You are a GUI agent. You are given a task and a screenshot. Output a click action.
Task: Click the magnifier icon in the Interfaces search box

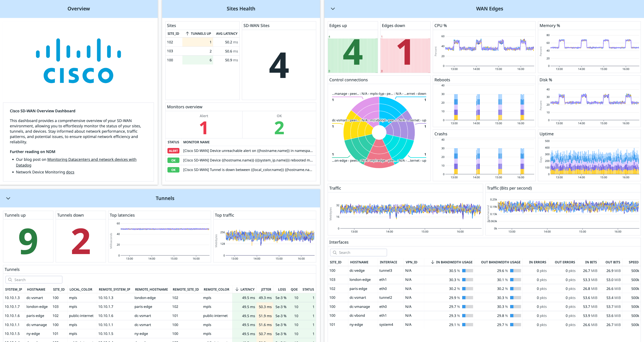point(335,253)
